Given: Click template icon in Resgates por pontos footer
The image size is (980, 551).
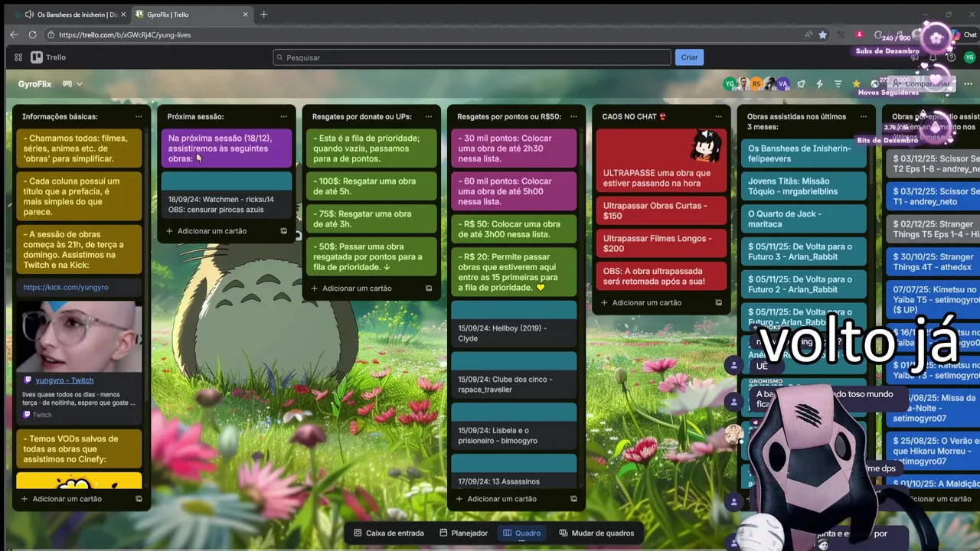Looking at the screenshot, I should [573, 499].
